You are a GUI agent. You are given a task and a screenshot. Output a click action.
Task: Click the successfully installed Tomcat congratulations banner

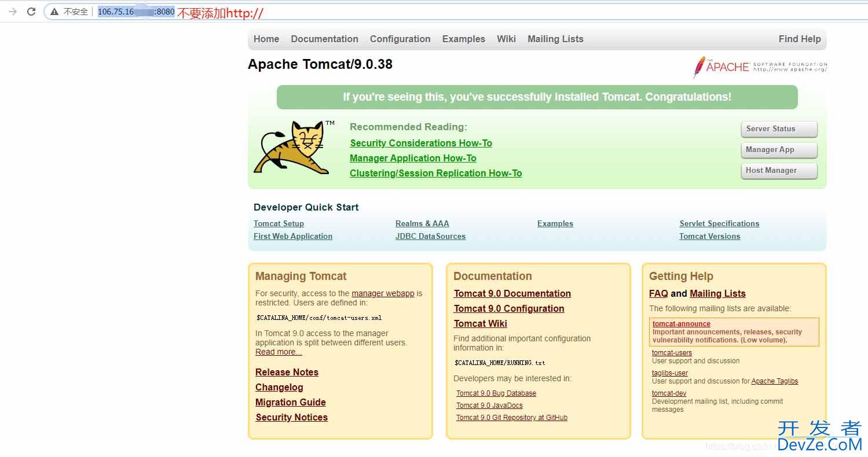click(x=537, y=97)
